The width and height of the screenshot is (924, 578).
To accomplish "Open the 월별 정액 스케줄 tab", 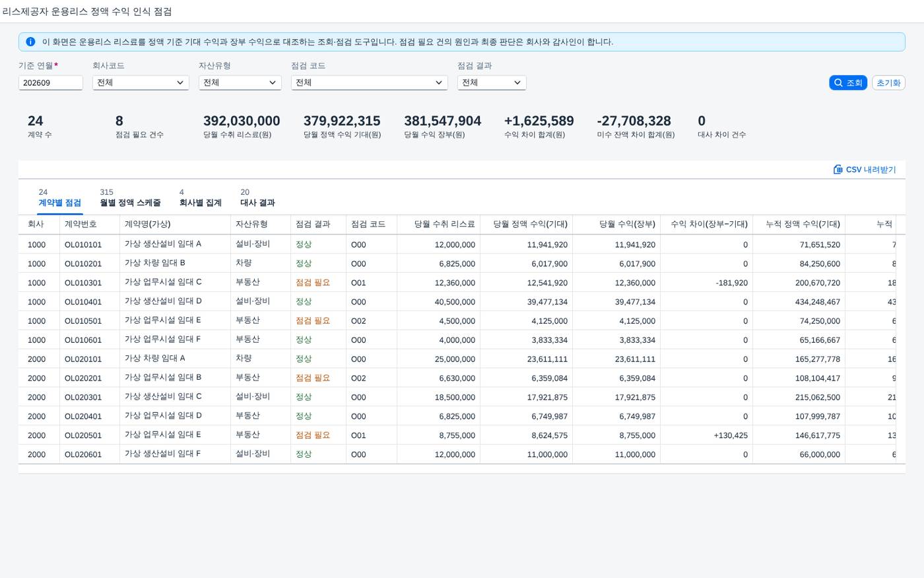I will (130, 198).
